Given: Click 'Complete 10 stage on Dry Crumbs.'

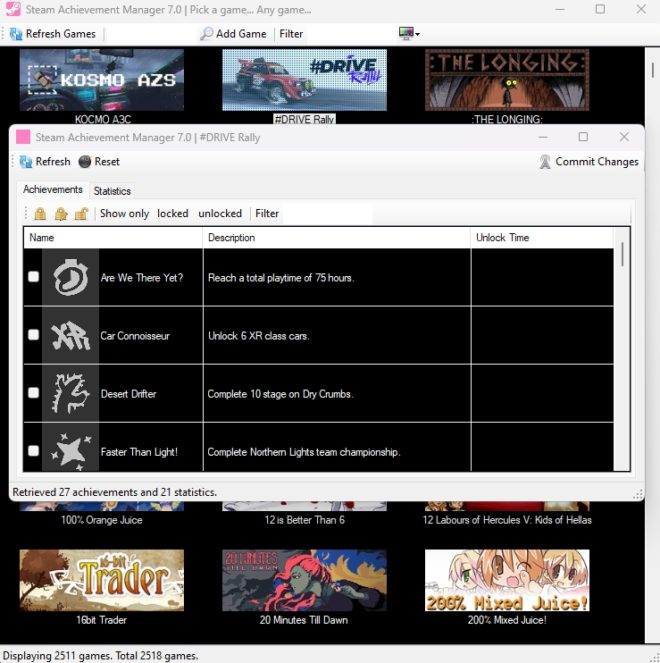Looking at the screenshot, I should pyautogui.click(x=280, y=394).
